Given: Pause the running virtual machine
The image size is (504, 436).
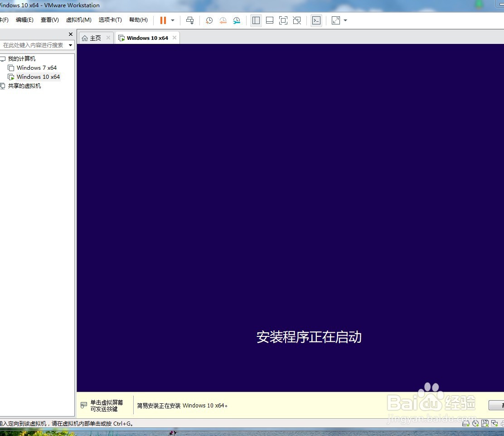Looking at the screenshot, I should pos(163,20).
